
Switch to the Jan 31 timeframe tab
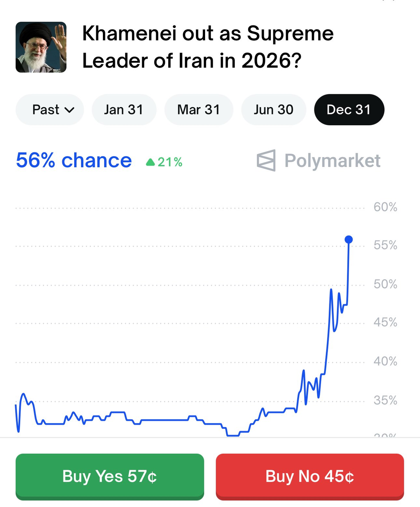124,110
